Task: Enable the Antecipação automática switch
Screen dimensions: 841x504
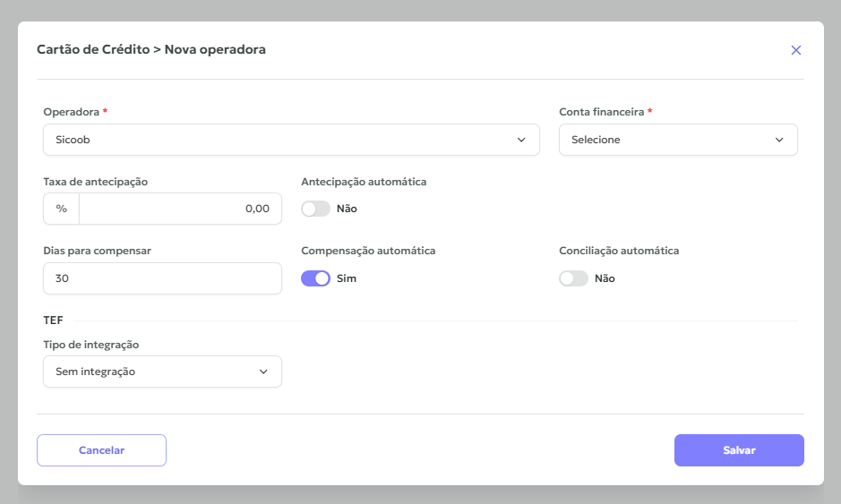Action: coord(315,209)
